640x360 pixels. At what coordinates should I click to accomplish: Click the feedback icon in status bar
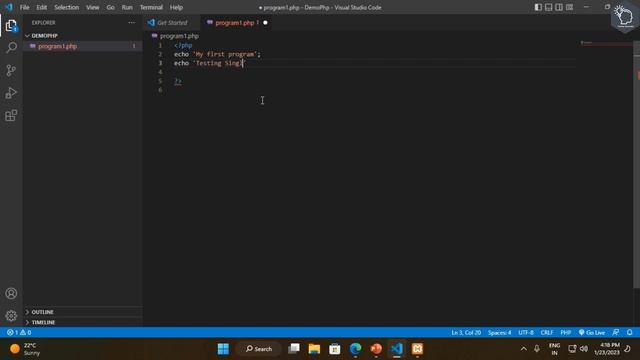tap(616, 333)
